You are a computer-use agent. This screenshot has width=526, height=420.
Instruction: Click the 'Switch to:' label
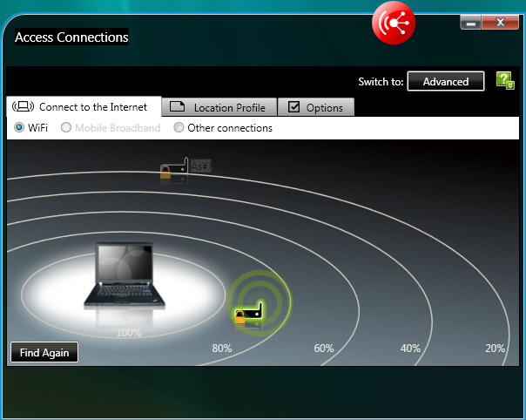point(381,82)
